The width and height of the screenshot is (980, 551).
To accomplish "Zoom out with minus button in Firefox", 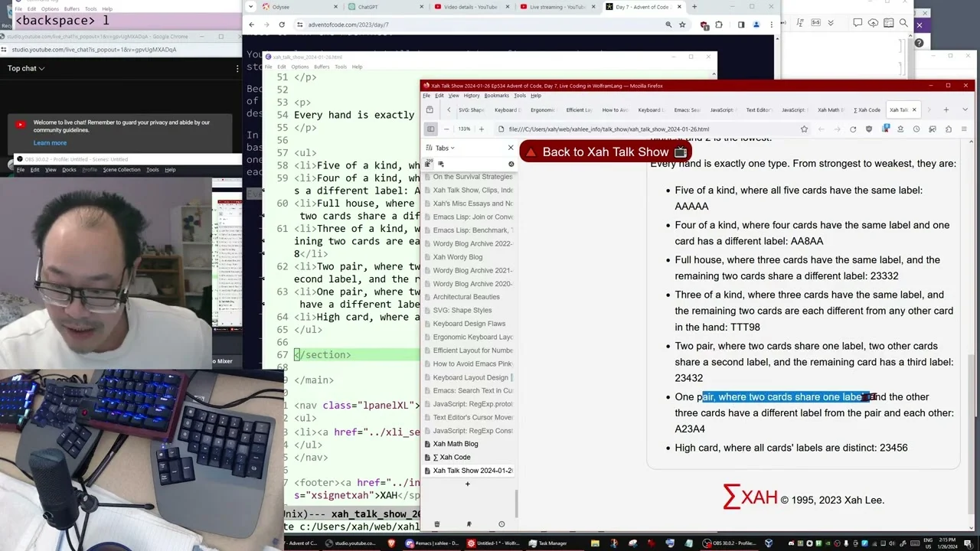I will (x=447, y=129).
